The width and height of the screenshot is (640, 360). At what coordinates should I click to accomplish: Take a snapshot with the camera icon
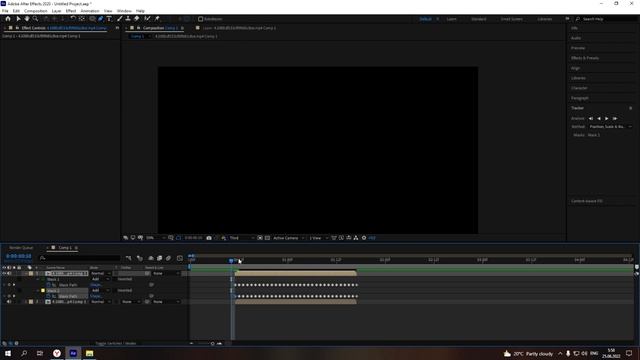[209, 238]
